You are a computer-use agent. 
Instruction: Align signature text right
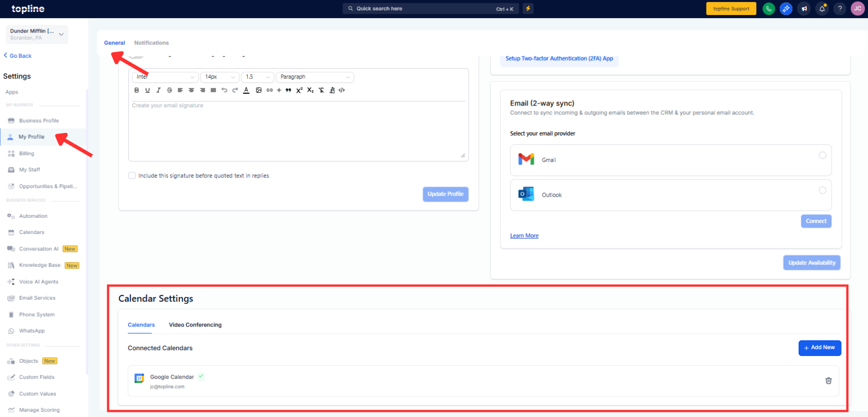202,90
